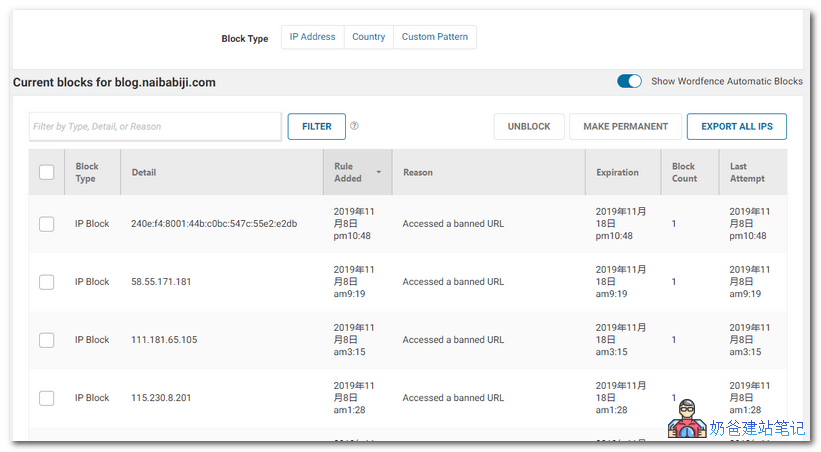
Task: Click the help question mark icon
Action: coord(354,127)
